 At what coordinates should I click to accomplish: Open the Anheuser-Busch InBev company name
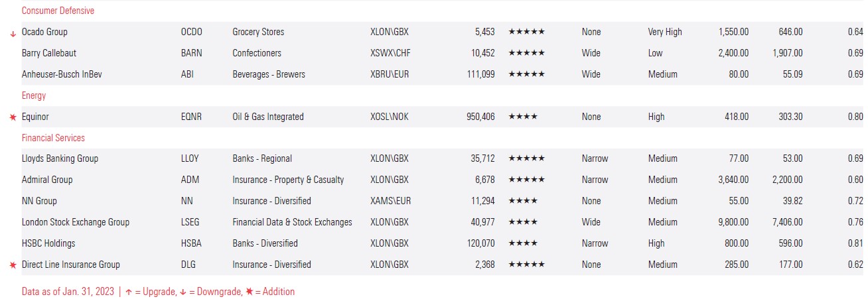[x=62, y=74]
